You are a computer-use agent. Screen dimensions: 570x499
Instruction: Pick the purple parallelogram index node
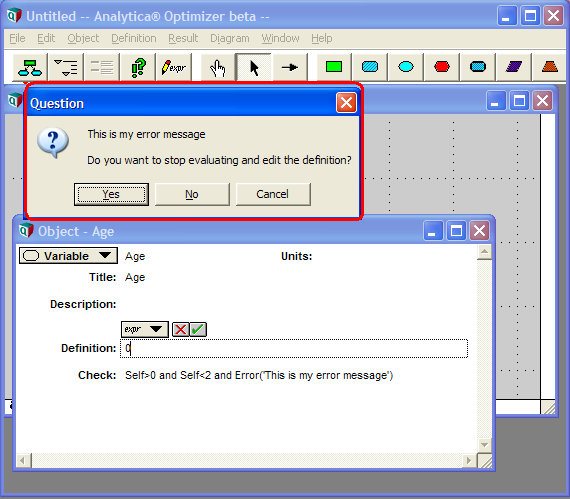(x=514, y=67)
